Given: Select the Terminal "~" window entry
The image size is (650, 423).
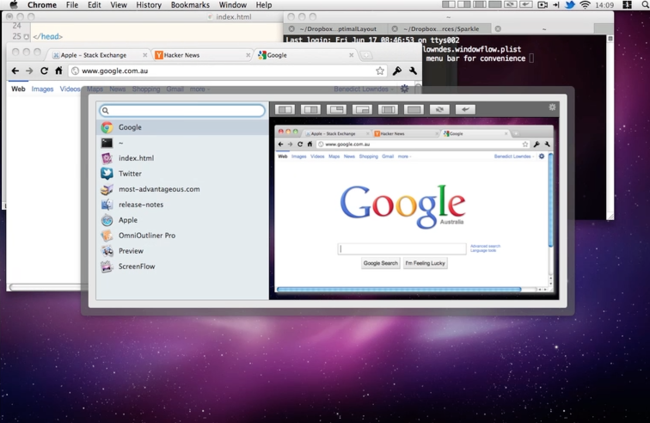Looking at the screenshot, I should [x=182, y=143].
